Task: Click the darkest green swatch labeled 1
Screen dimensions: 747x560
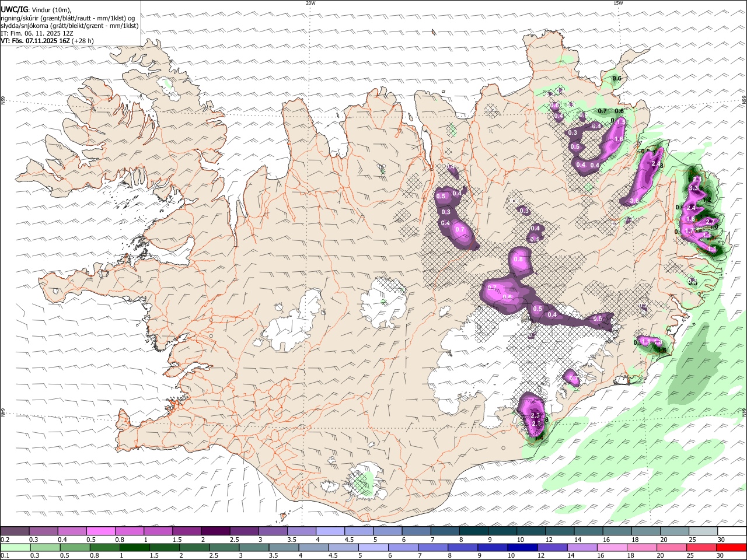Action: click(134, 548)
